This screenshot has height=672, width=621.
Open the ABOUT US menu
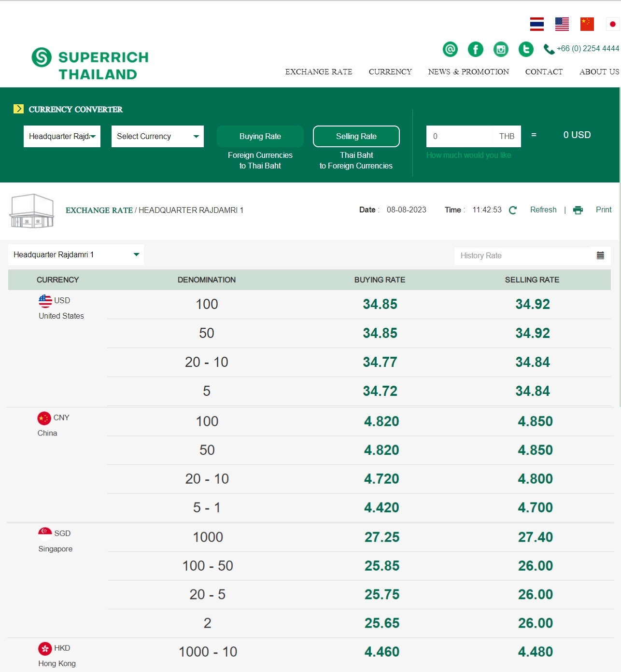pyautogui.click(x=599, y=71)
